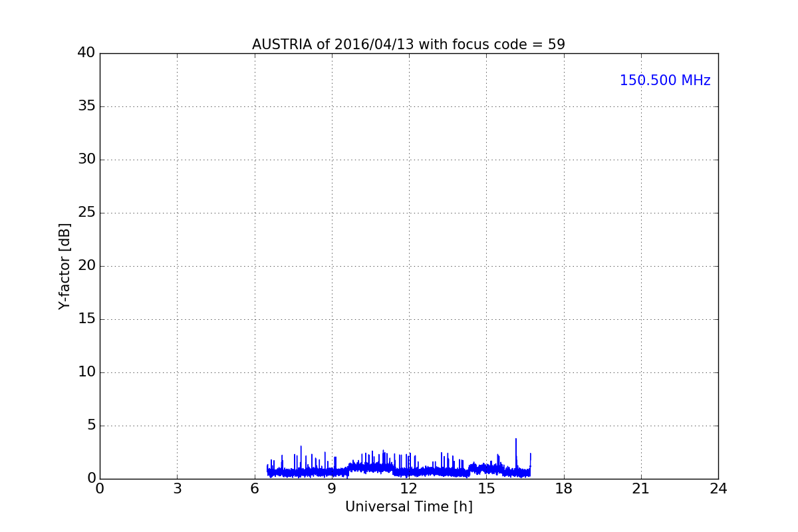The width and height of the screenshot is (798, 532).
Task: Click the y-axis tick label '5'
Action: [91, 426]
